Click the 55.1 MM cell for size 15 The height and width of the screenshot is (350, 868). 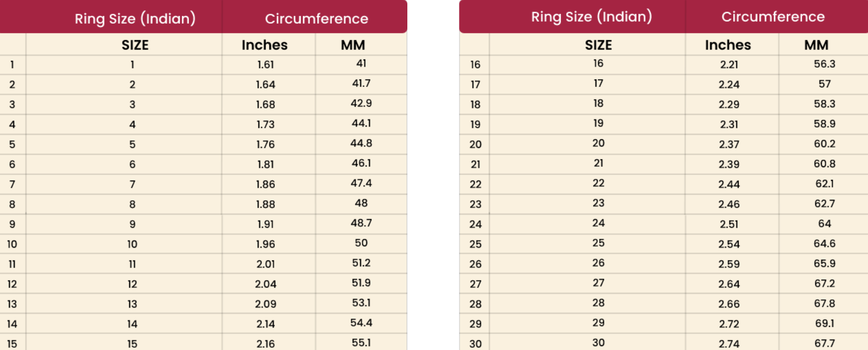[361, 343]
